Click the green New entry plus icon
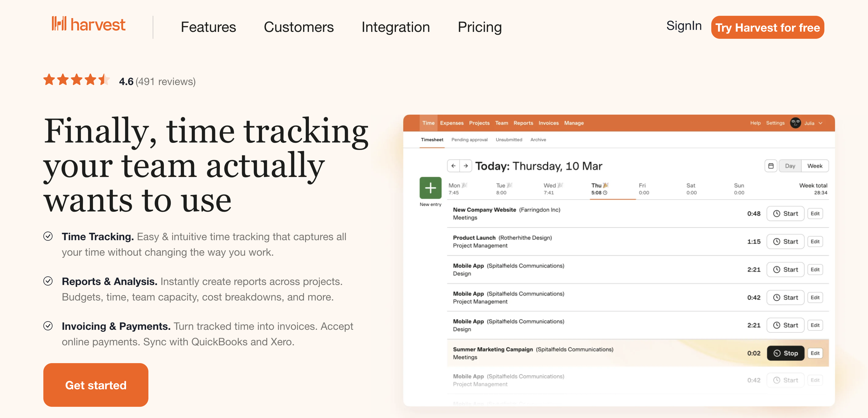The image size is (868, 418). (430, 188)
